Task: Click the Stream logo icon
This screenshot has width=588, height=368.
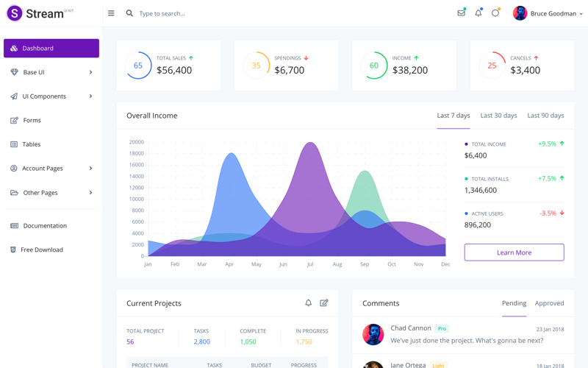Action: point(15,14)
